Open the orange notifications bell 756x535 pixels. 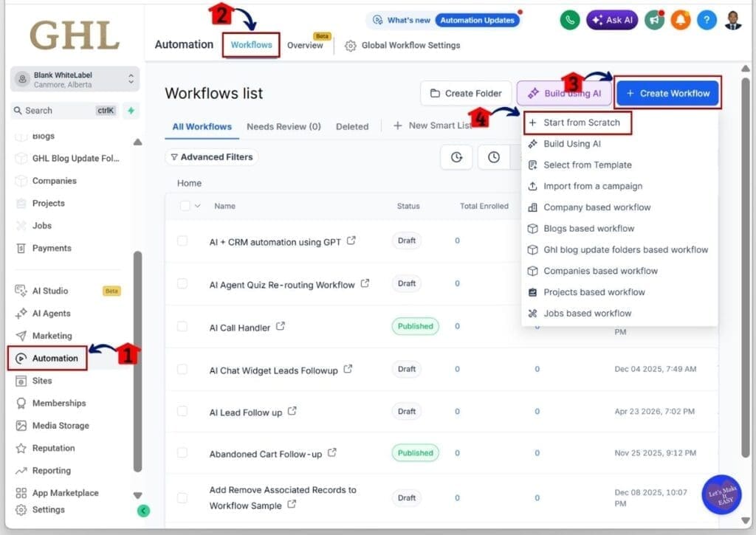pos(680,20)
